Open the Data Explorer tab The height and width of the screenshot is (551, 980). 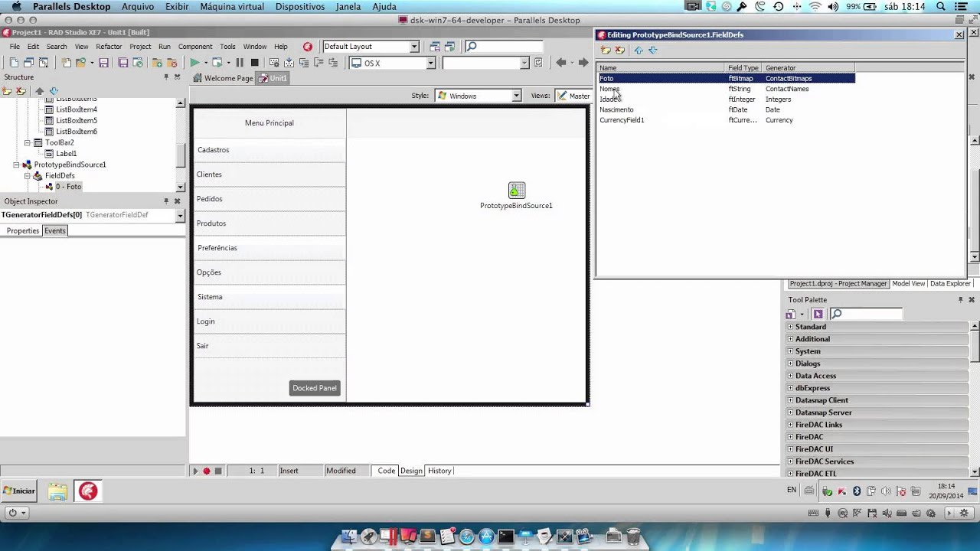click(x=950, y=283)
